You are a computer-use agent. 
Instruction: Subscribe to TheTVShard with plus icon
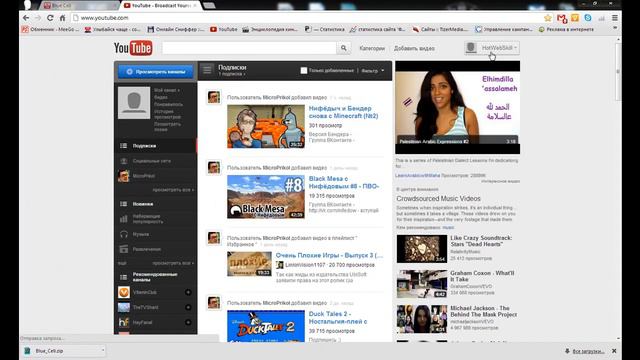point(188,307)
